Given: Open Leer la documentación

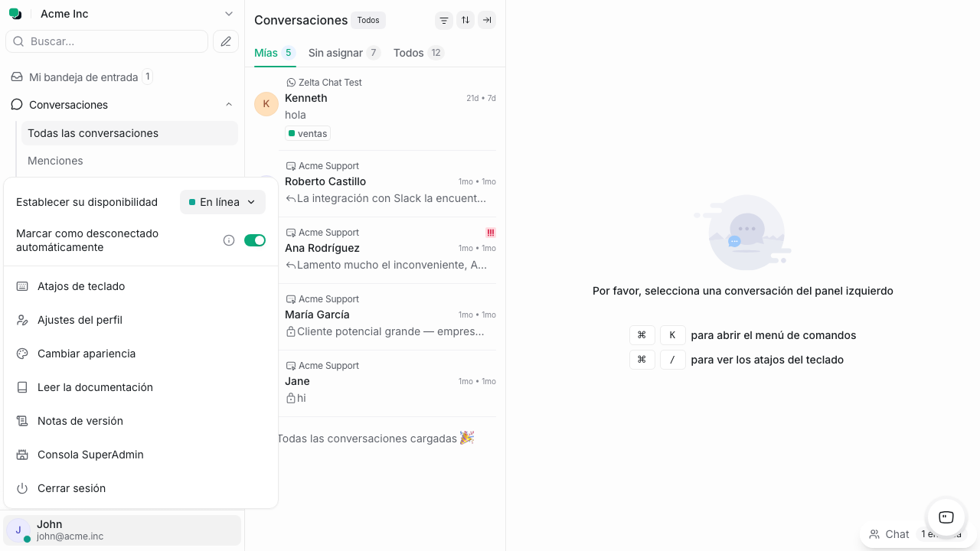Looking at the screenshot, I should pos(95,387).
